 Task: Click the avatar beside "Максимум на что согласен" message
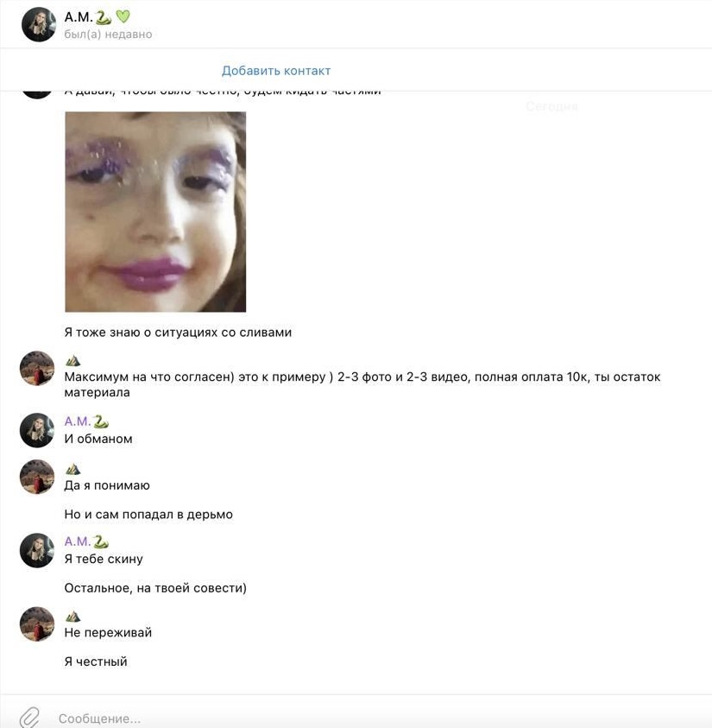(x=37, y=368)
